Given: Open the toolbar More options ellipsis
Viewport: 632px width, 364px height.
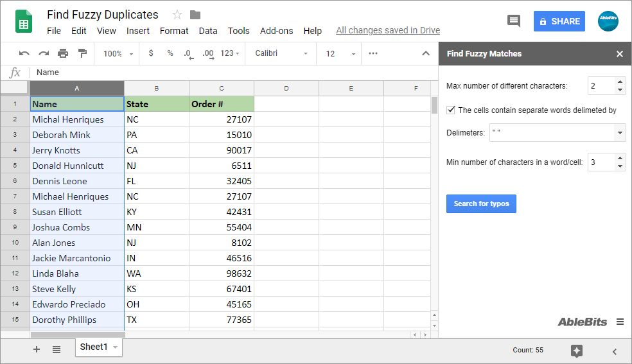Looking at the screenshot, I should [x=373, y=53].
